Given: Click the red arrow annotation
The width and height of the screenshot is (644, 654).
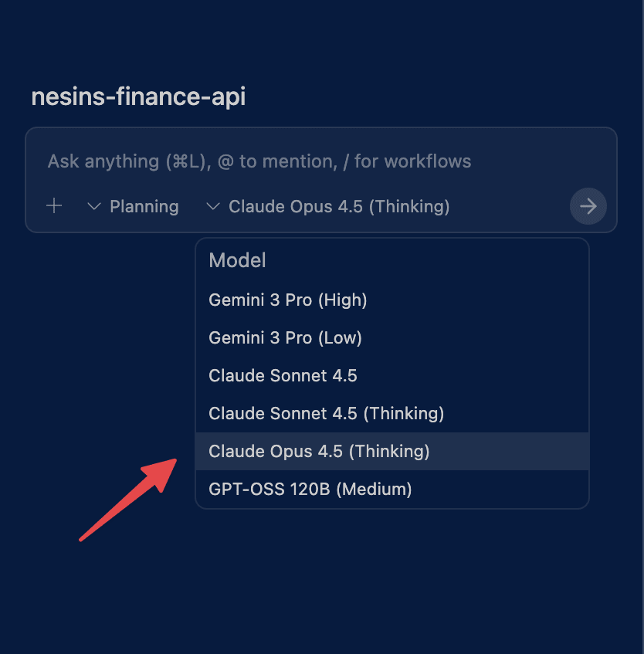Looking at the screenshot, I should 128,500.
